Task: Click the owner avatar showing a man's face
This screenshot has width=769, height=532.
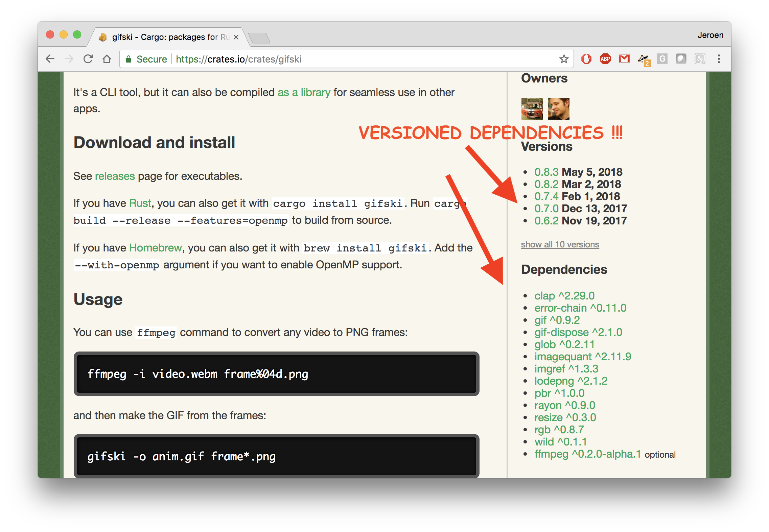Action: (558, 109)
